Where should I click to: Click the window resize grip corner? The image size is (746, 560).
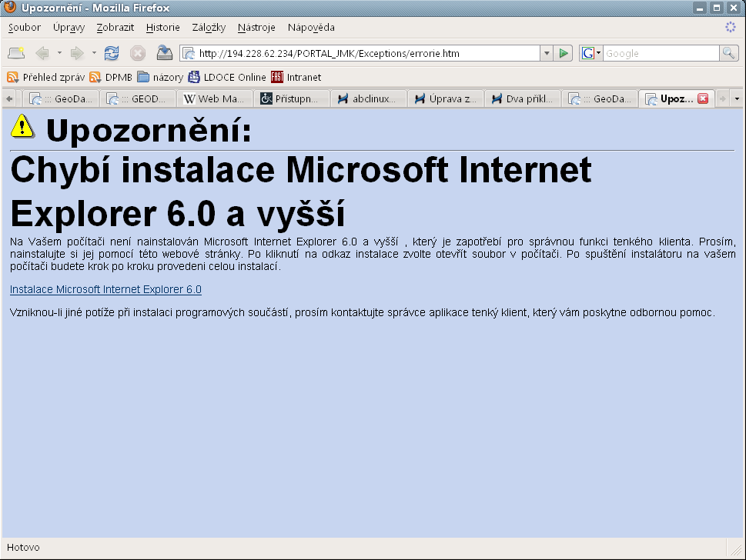tap(737, 549)
